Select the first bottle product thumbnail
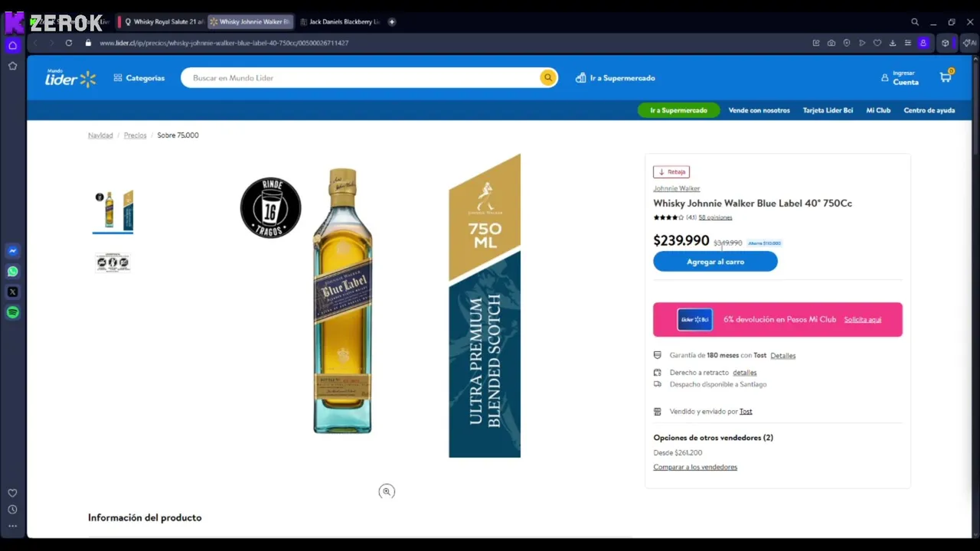980x551 pixels. coord(113,210)
